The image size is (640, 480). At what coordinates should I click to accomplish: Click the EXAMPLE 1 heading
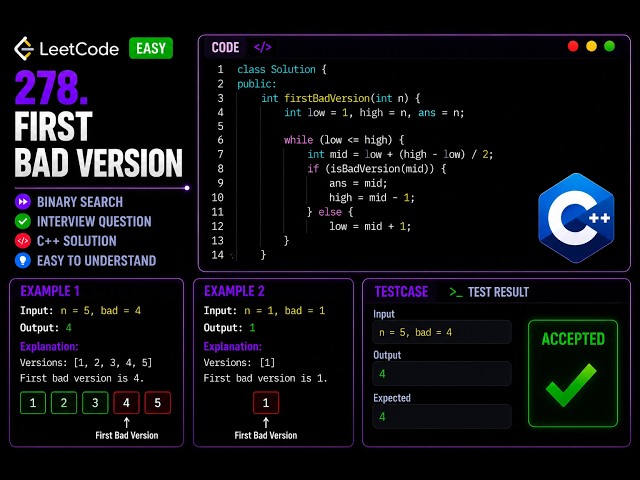(50, 291)
